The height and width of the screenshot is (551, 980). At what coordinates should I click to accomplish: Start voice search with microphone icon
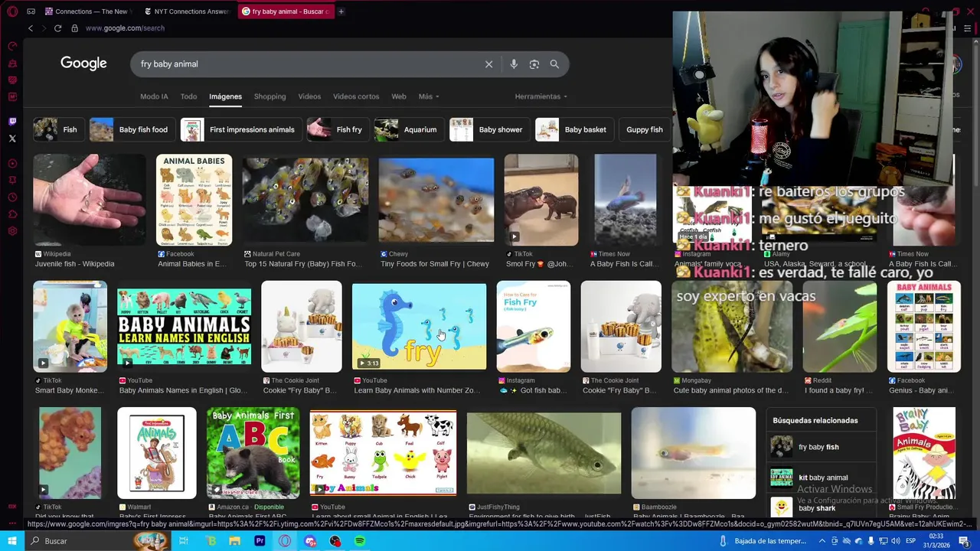(x=514, y=64)
